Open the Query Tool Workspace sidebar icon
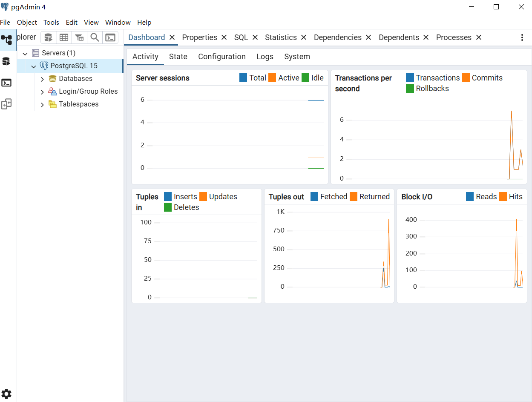Screen dimensions: 532x402 6,61
